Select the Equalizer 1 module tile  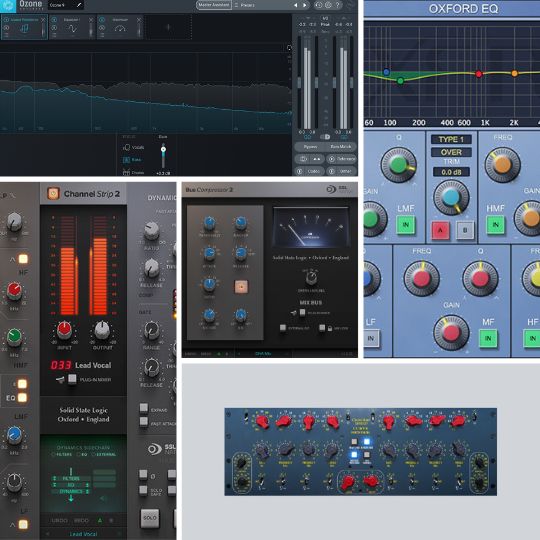coord(72,27)
